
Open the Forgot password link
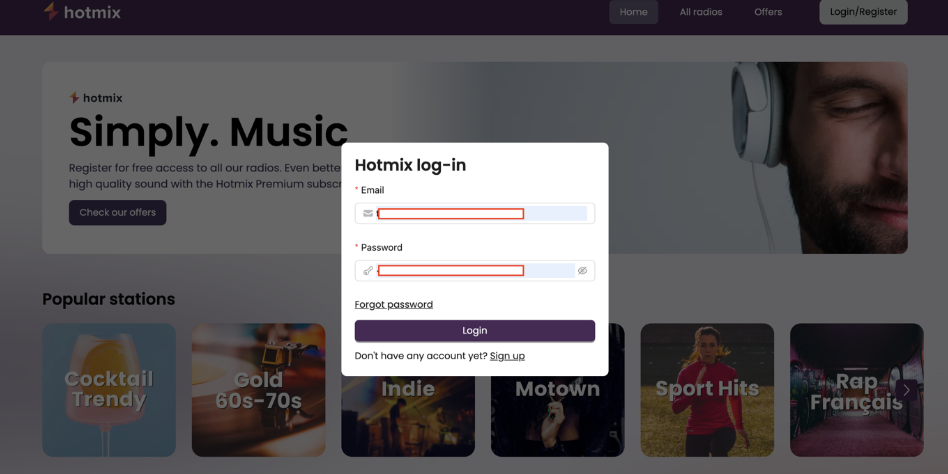[394, 304]
